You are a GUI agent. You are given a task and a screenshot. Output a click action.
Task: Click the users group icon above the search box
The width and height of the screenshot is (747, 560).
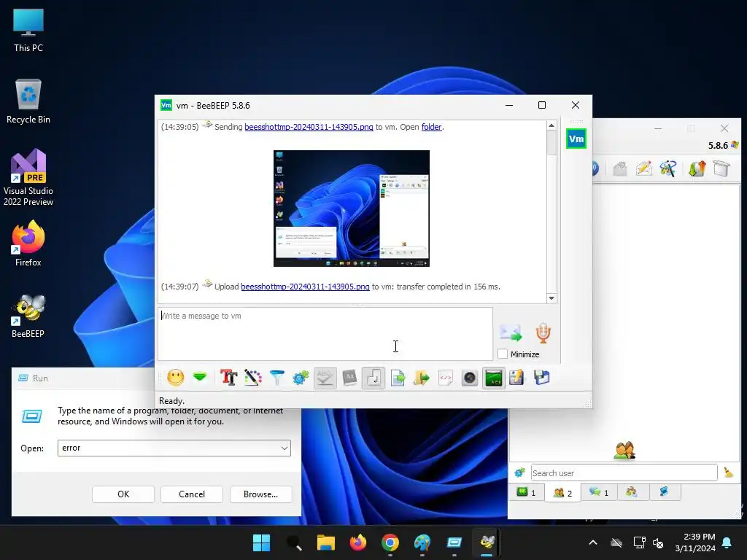pos(624,450)
